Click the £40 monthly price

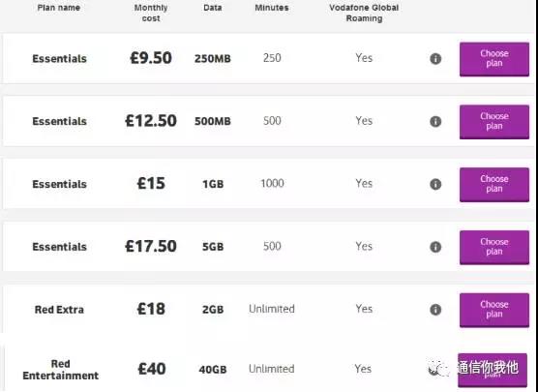coord(152,369)
